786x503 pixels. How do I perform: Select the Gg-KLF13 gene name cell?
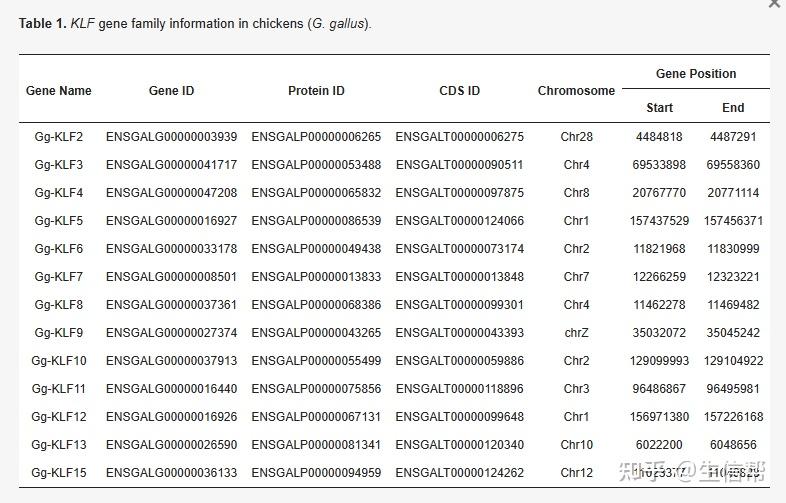tap(59, 445)
